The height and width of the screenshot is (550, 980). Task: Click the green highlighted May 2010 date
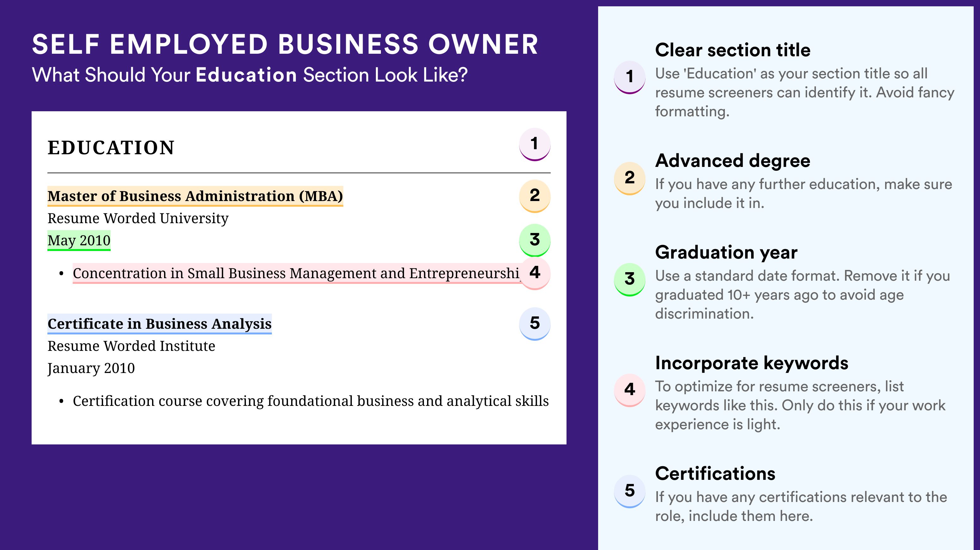(79, 240)
